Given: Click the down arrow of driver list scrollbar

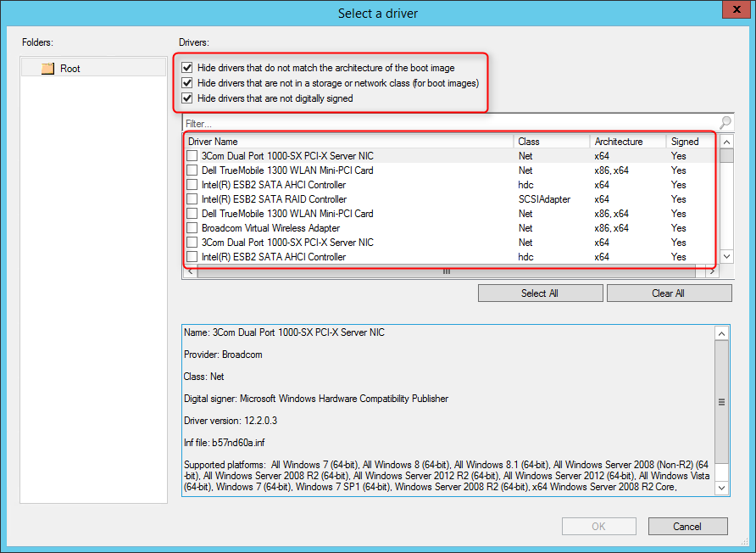Looking at the screenshot, I should point(726,256).
